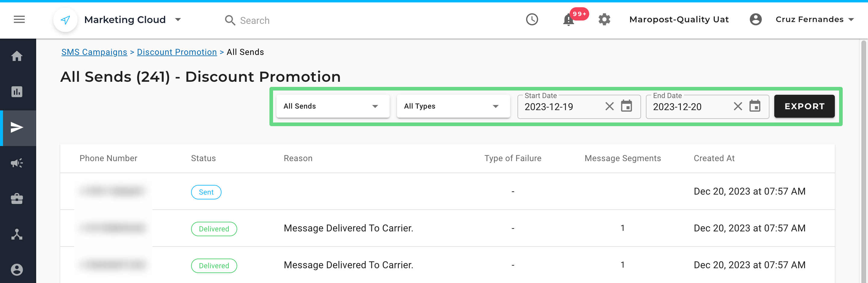Go to SMS Campaigns breadcrumb link
Screen dimensions: 868x283
click(x=94, y=52)
